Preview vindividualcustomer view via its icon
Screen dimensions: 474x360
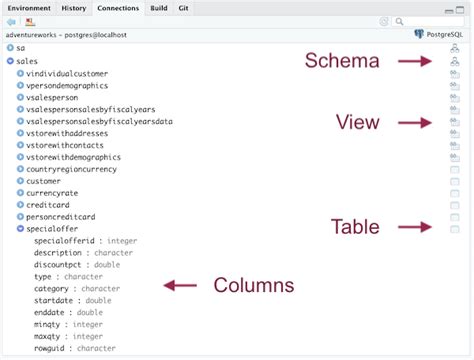click(x=455, y=74)
